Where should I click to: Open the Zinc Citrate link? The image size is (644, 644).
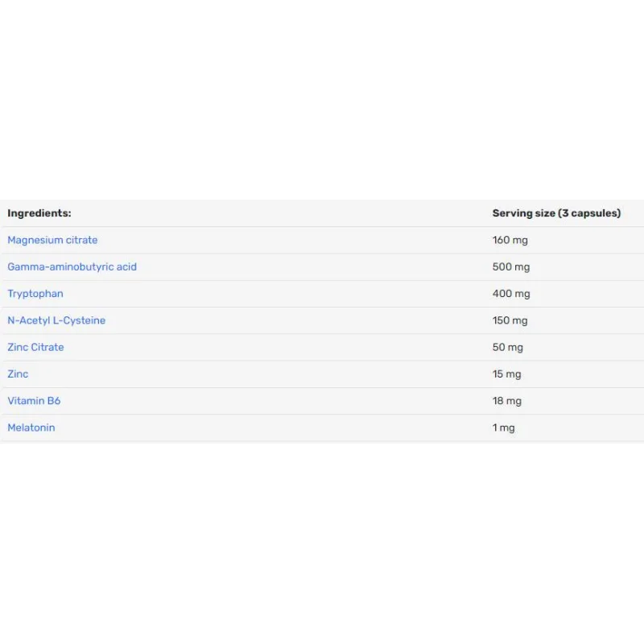point(35,347)
